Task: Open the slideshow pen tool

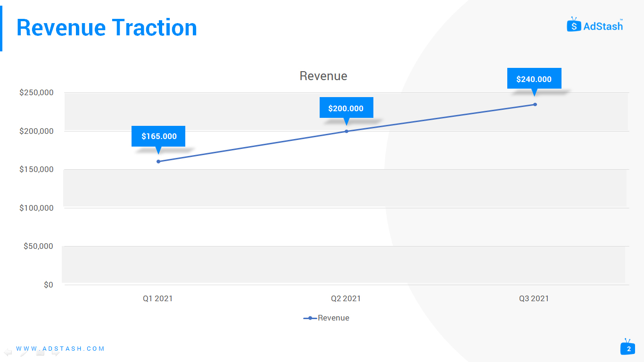Action: 24,352
